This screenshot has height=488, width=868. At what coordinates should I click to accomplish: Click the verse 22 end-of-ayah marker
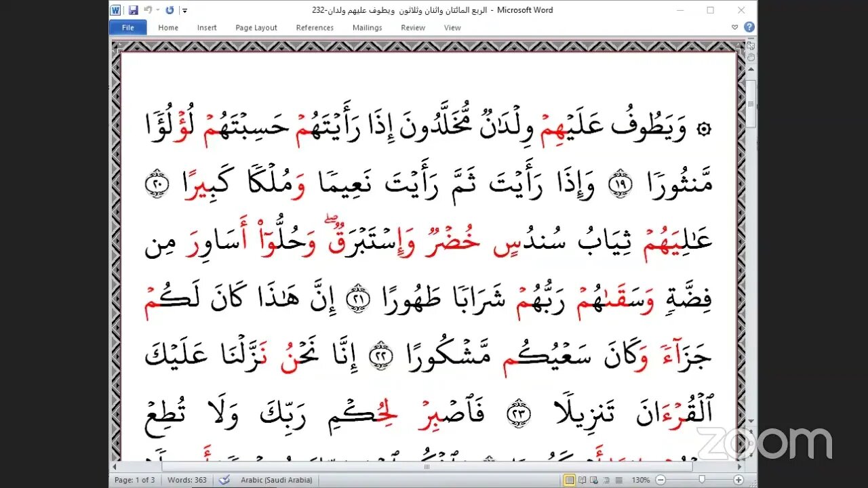click(379, 356)
